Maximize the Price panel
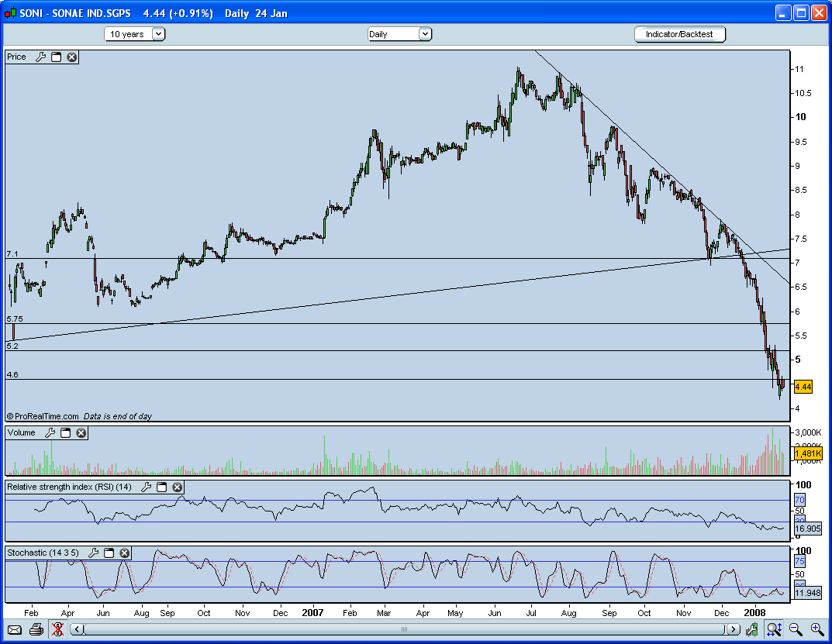Viewport: 832px width, 644px height. (x=57, y=57)
